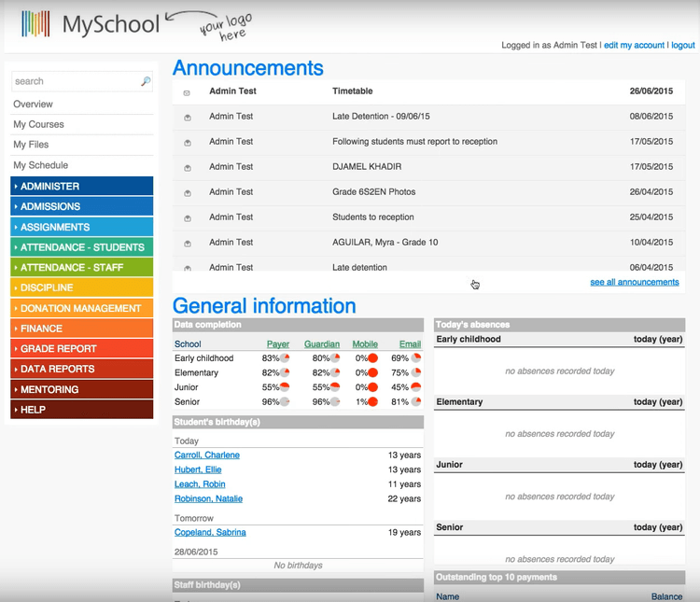Image resolution: width=700 pixels, height=602 pixels.
Task: Open the Late detention 06/04/2015 announcement
Action: [x=359, y=267]
